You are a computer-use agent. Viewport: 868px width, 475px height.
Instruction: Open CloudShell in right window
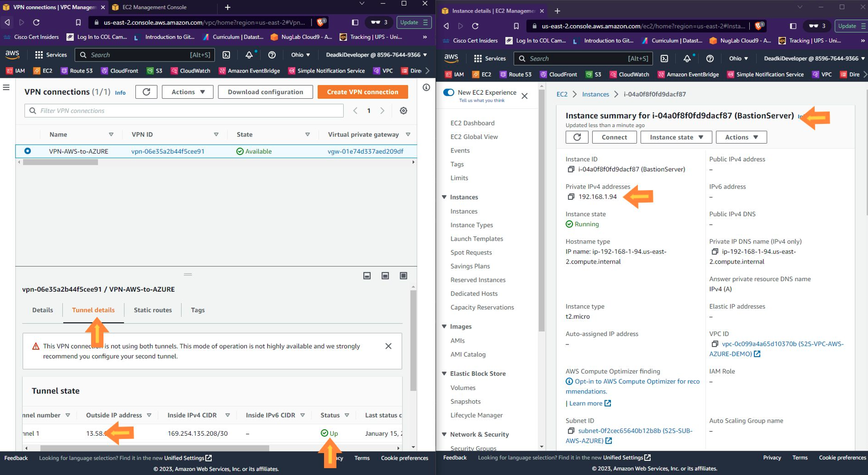tap(664, 58)
